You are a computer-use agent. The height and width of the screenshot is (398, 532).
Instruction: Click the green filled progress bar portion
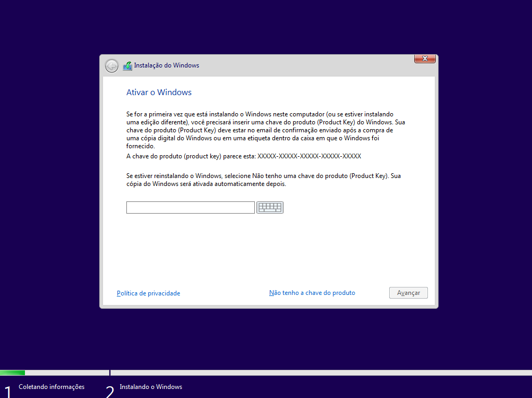click(x=12, y=372)
